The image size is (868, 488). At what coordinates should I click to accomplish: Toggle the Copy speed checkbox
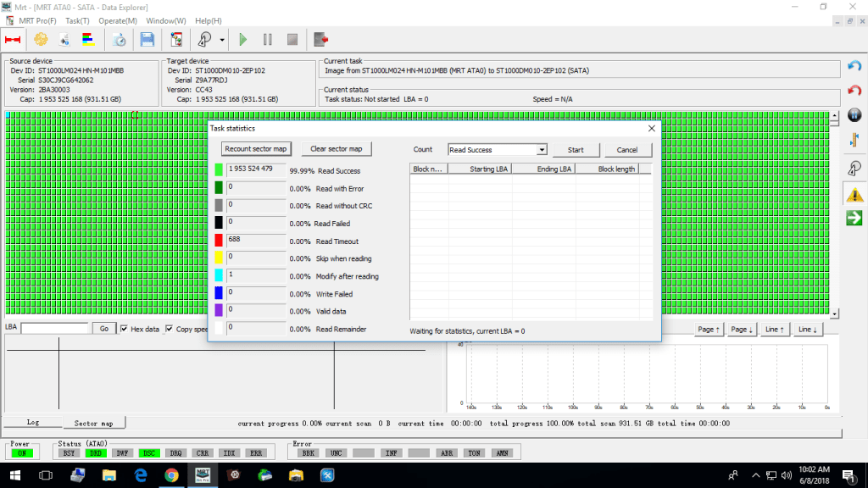[170, 329]
